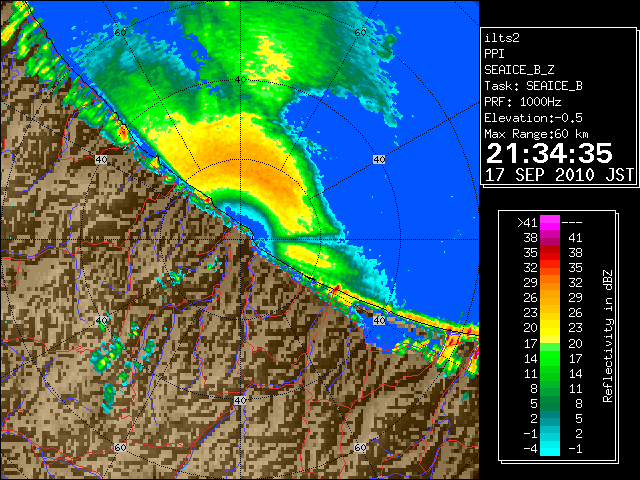The image size is (640, 480).
Task: Click the 40 range label due north of center
Action: (240, 80)
